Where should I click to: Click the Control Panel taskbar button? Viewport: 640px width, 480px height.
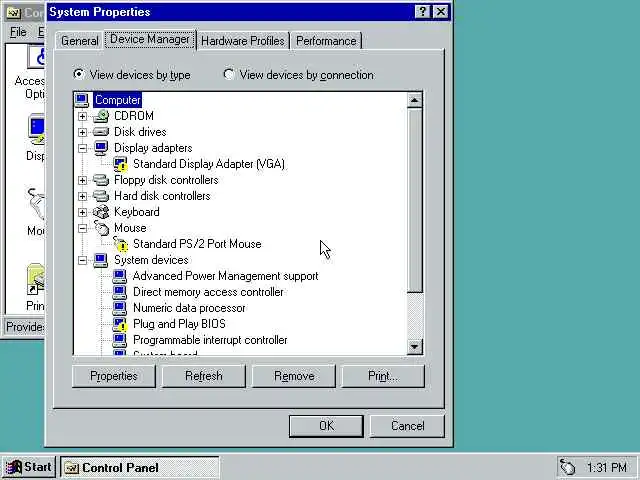[x=140, y=467]
